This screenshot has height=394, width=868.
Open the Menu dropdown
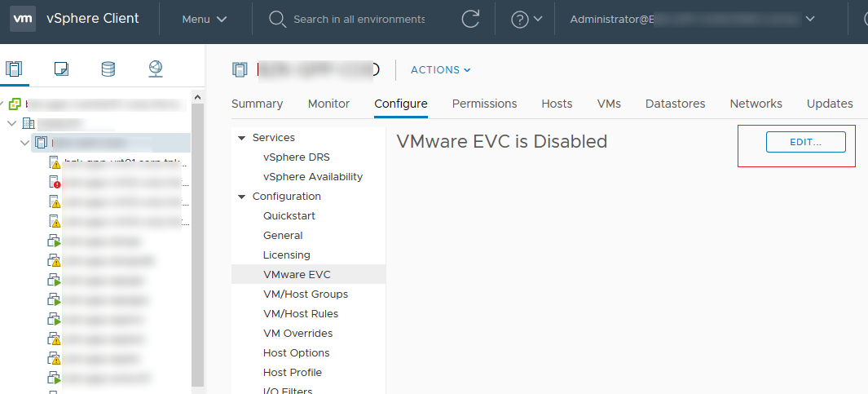pyautogui.click(x=205, y=19)
